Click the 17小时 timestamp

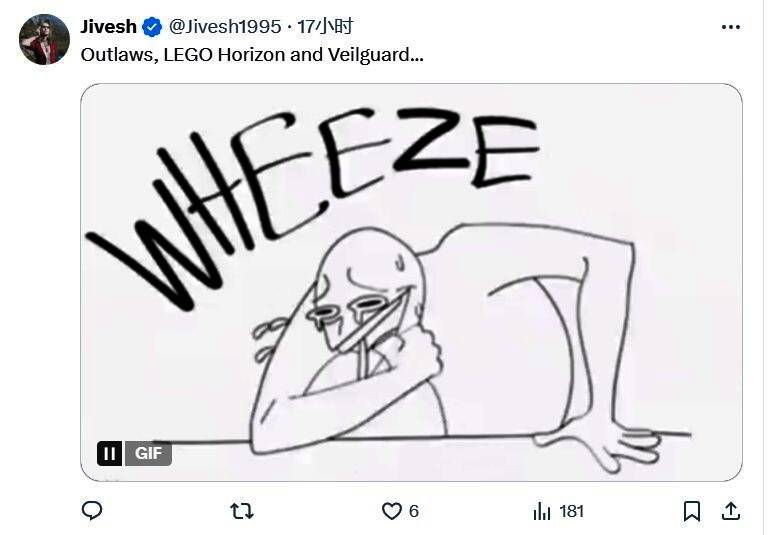tap(325, 27)
